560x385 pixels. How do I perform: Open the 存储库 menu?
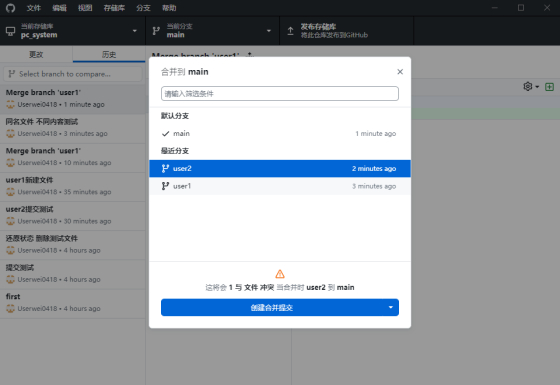(114, 8)
